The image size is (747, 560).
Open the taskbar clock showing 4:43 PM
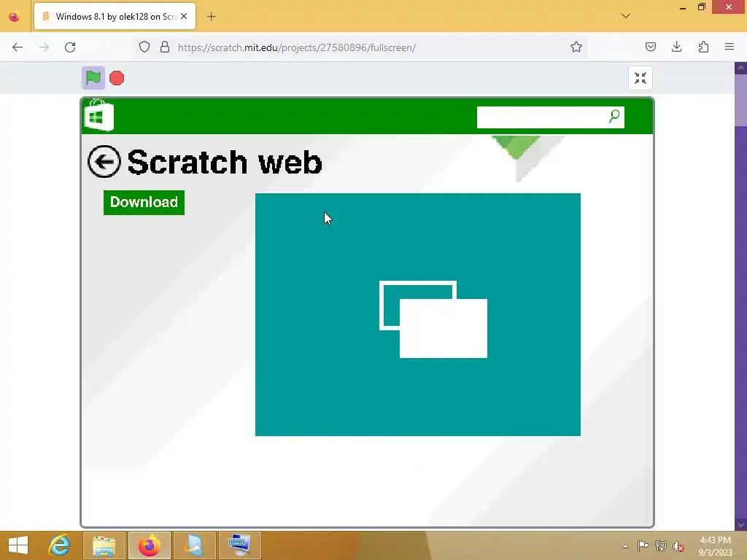pos(715,546)
